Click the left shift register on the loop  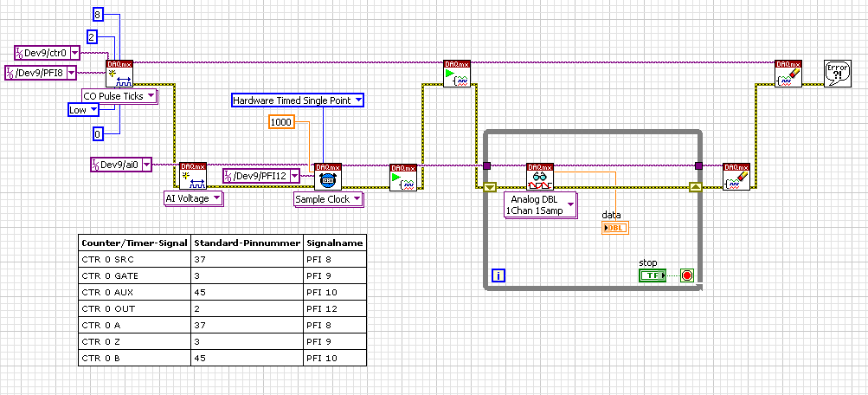[x=490, y=187]
